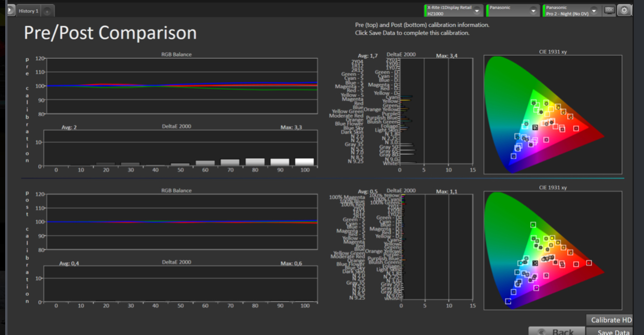This screenshot has height=335, width=644.
Task: Click the 'Avg: 0,5' value
Action: pyautogui.click(x=367, y=191)
